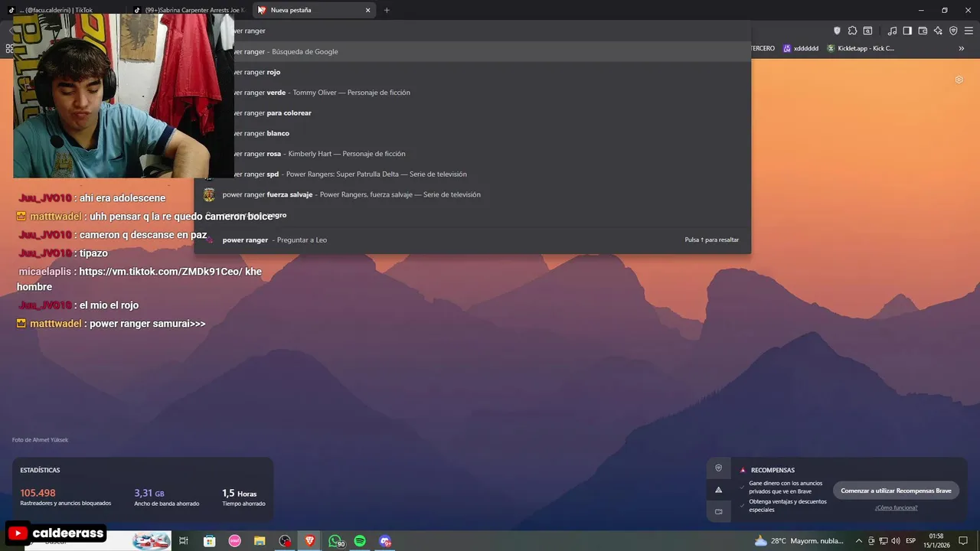Open the new tab page customize gear
Screen dimensions: 980x551
point(959,80)
